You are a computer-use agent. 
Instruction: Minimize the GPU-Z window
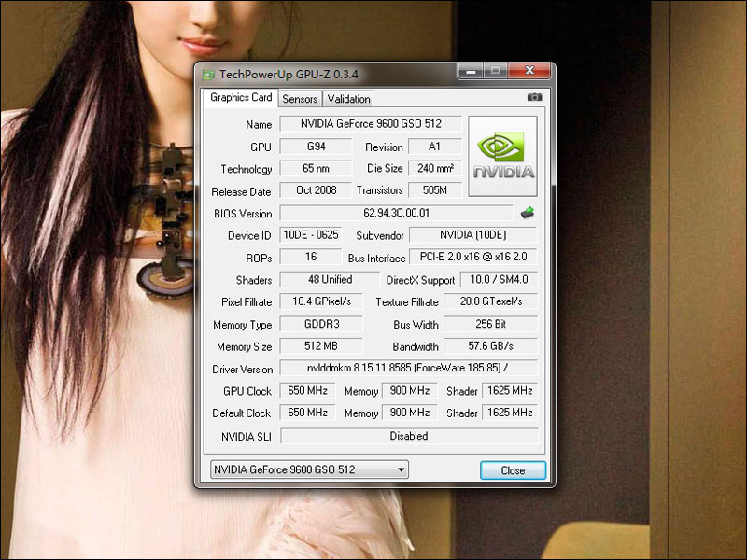tap(471, 71)
